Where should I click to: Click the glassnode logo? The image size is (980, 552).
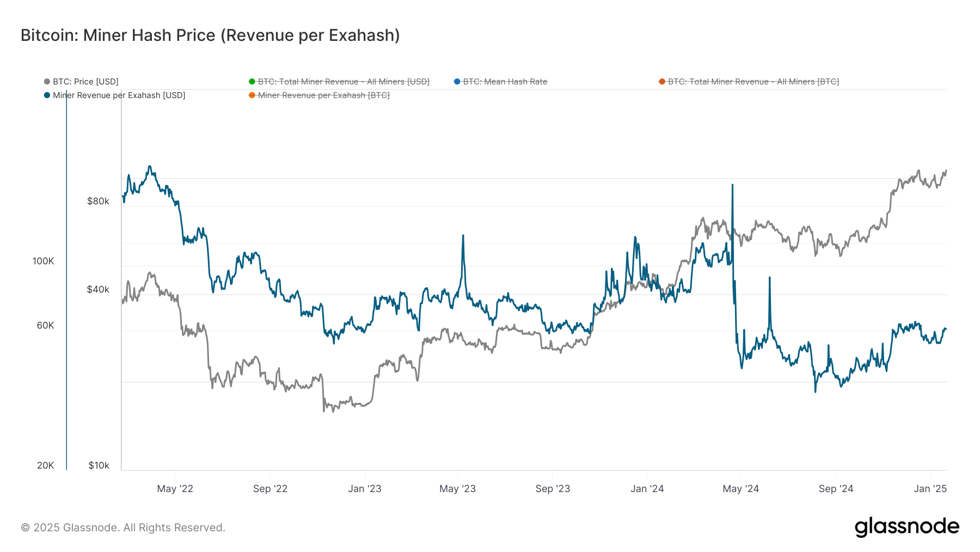coord(908,526)
